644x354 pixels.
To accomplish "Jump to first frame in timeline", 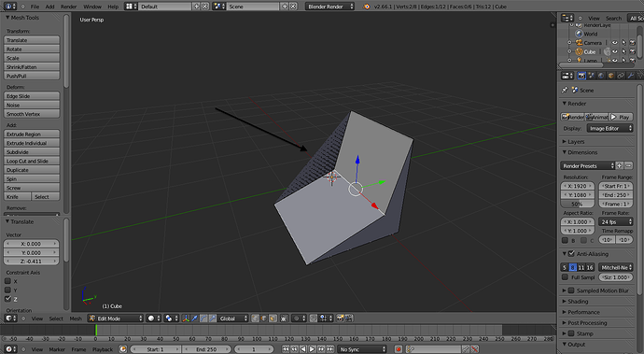I will coord(286,349).
